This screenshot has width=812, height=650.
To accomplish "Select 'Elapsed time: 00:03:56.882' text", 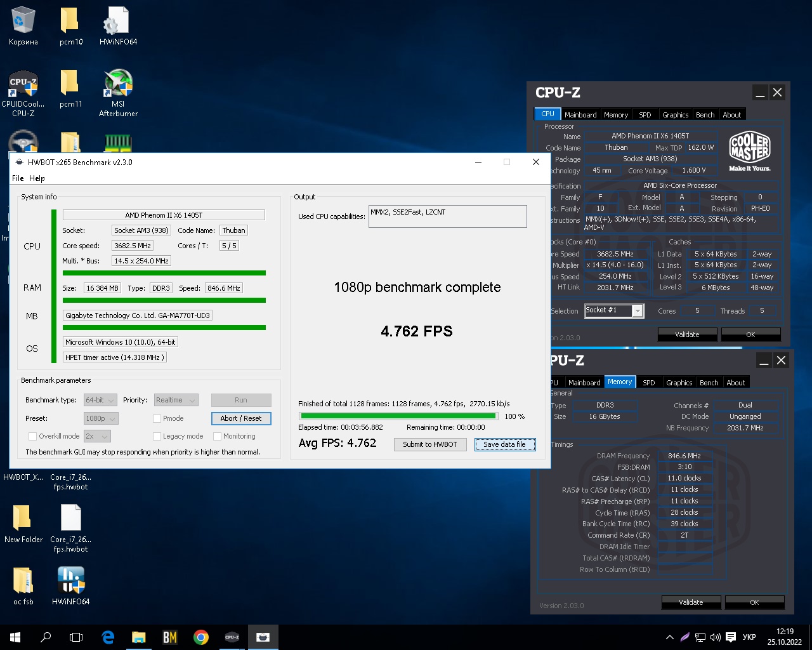I will [x=341, y=427].
